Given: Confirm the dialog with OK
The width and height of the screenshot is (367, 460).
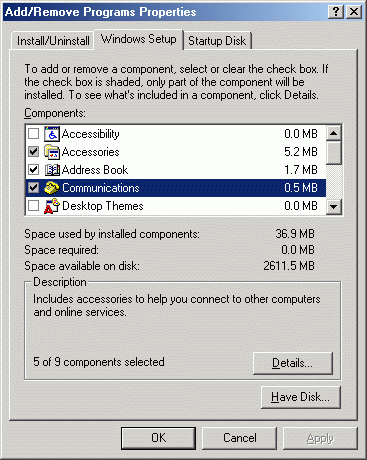Looking at the screenshot, I should coord(158,438).
